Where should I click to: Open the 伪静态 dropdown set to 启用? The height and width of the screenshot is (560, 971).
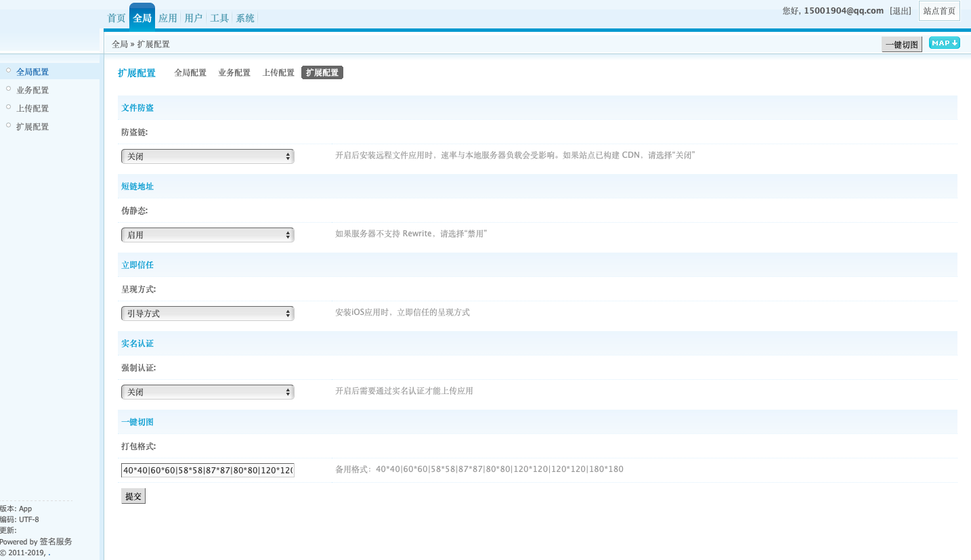207,235
